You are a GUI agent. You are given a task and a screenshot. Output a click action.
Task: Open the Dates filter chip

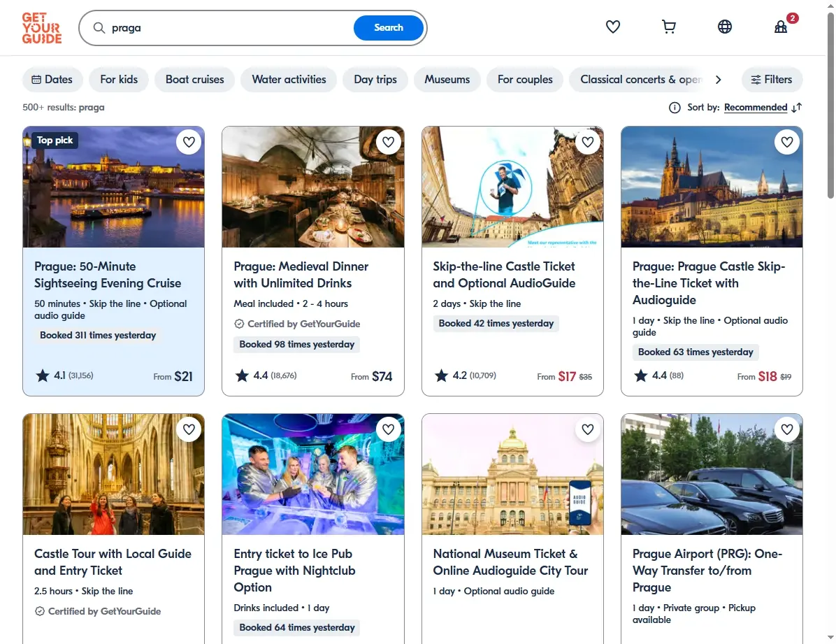click(52, 80)
